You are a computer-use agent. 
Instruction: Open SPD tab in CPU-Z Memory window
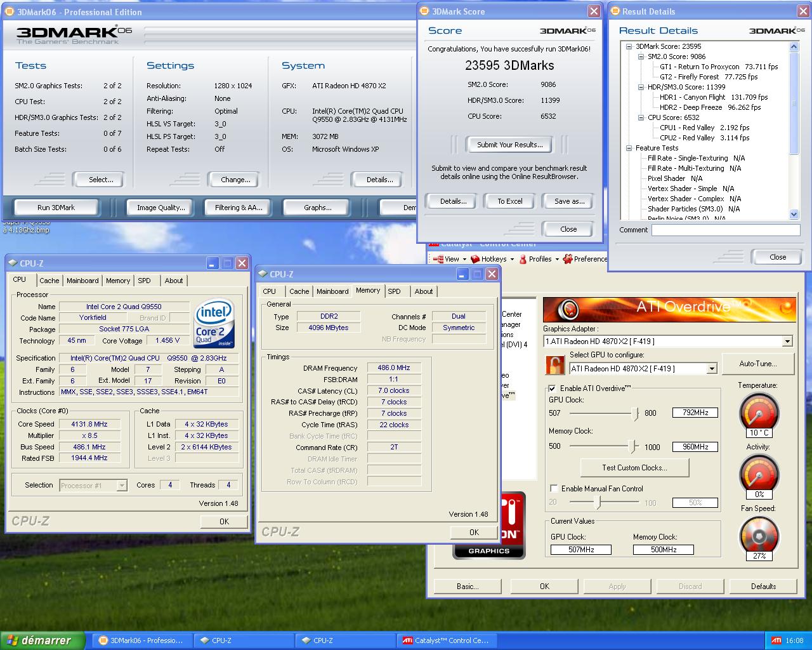click(x=395, y=291)
